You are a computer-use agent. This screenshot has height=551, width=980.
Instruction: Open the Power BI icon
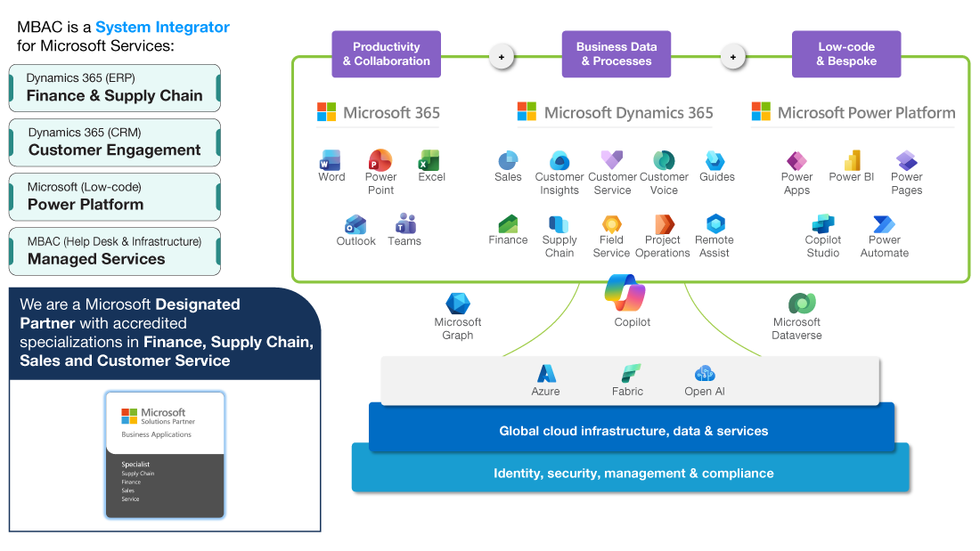(x=853, y=160)
